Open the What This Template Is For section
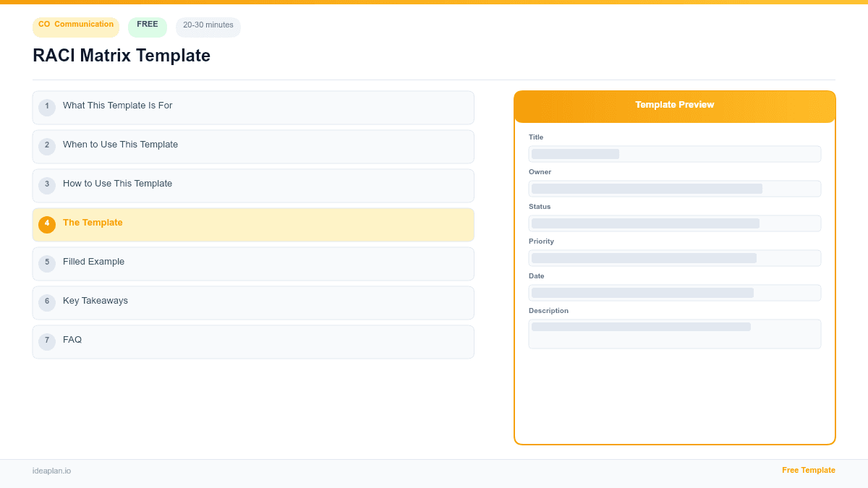The width and height of the screenshot is (868, 488). click(253, 107)
